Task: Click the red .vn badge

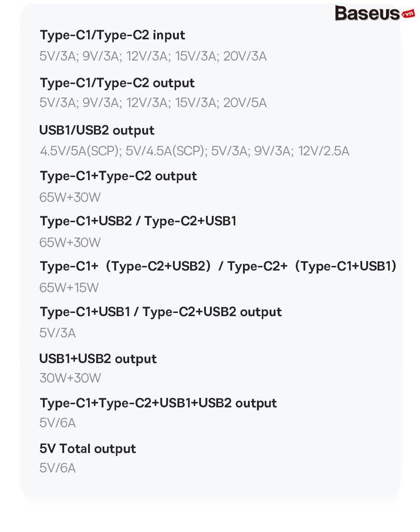Action: pyautogui.click(x=408, y=14)
